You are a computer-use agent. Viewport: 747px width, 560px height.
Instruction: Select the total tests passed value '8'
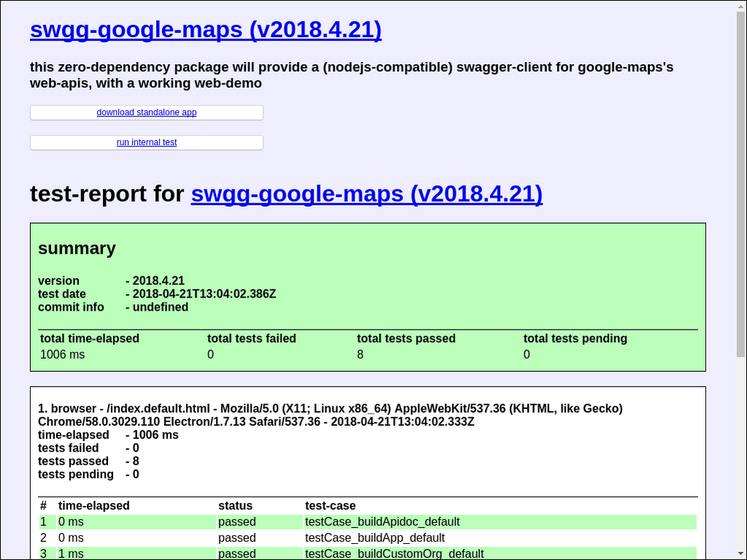(360, 355)
